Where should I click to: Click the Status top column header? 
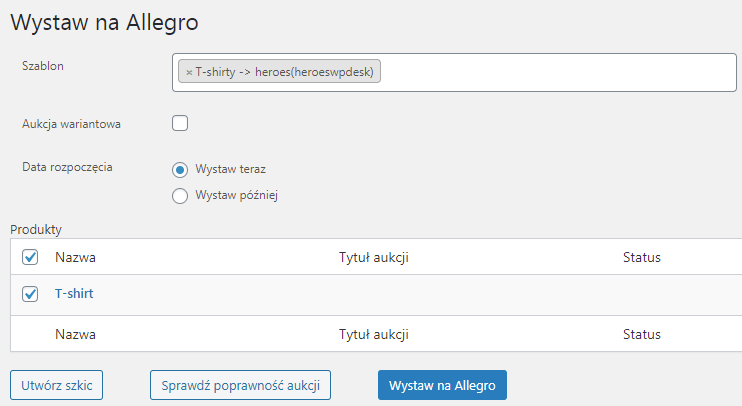642,257
